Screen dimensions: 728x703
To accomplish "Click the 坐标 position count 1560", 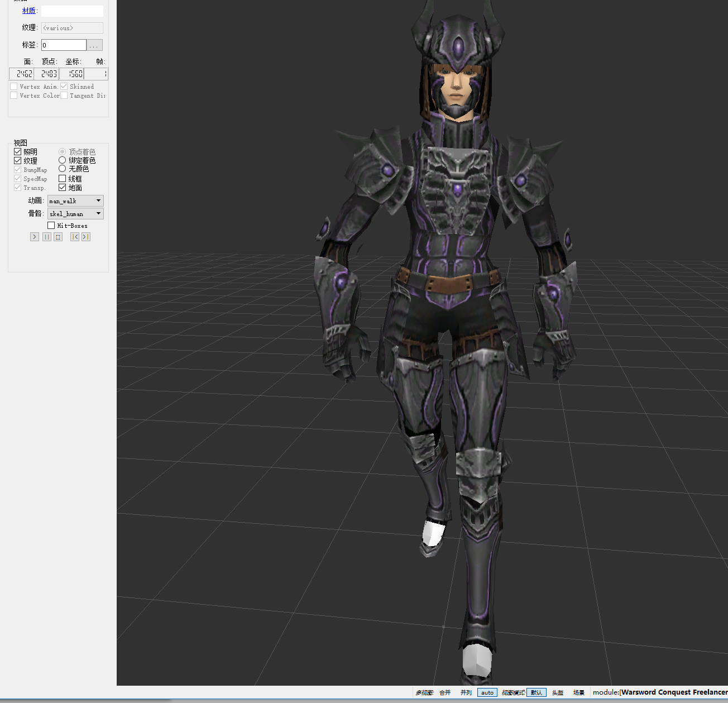I will point(71,74).
